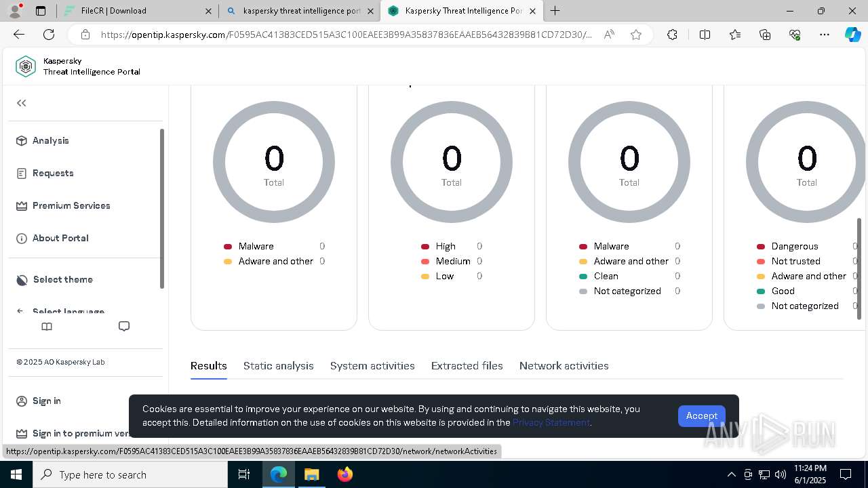
Task: Switch to the Network activities tab
Action: click(564, 365)
